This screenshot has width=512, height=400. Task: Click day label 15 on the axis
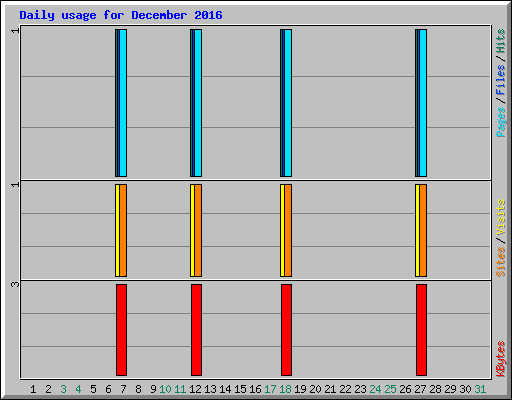(240, 389)
